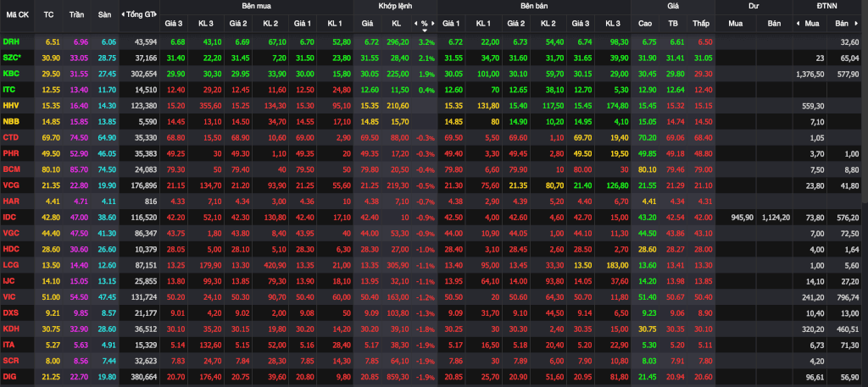Select the IJC ticker symbol
The image size is (868, 387).
8,281
